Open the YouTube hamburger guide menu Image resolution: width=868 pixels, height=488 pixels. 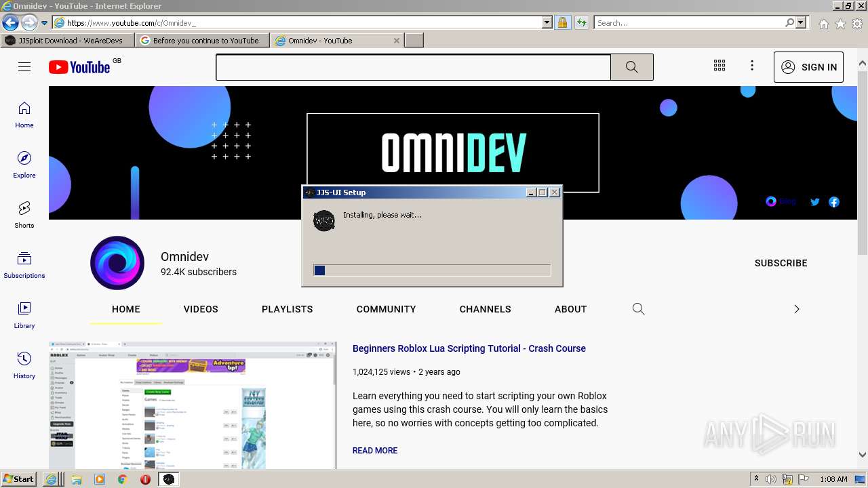(24, 66)
